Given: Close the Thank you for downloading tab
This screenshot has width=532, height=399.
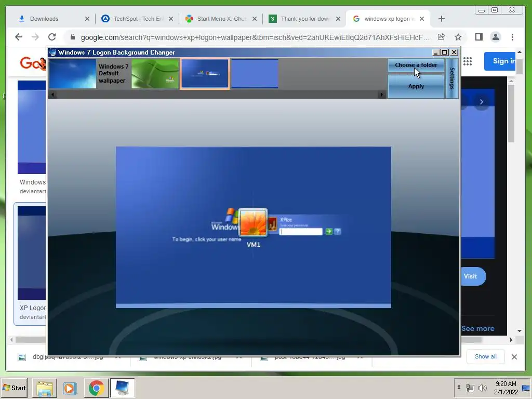Looking at the screenshot, I should click(338, 19).
